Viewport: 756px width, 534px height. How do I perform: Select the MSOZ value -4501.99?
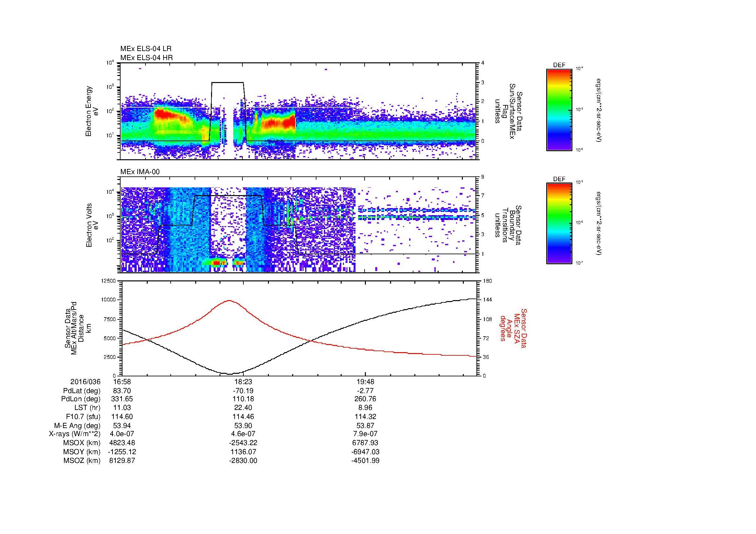pyautogui.click(x=366, y=461)
